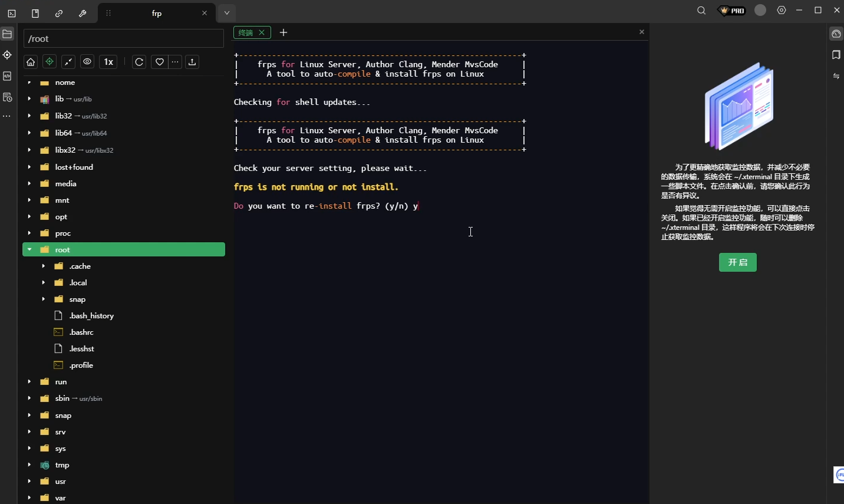Viewport: 844px width, 504px height.
Task: Open the bookmark icon in right sidebar
Action: click(836, 55)
